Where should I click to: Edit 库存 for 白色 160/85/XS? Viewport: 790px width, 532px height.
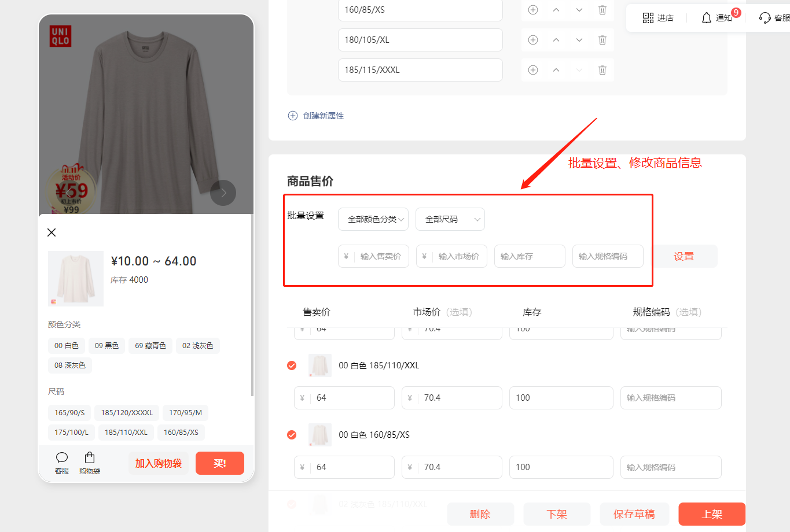point(561,467)
